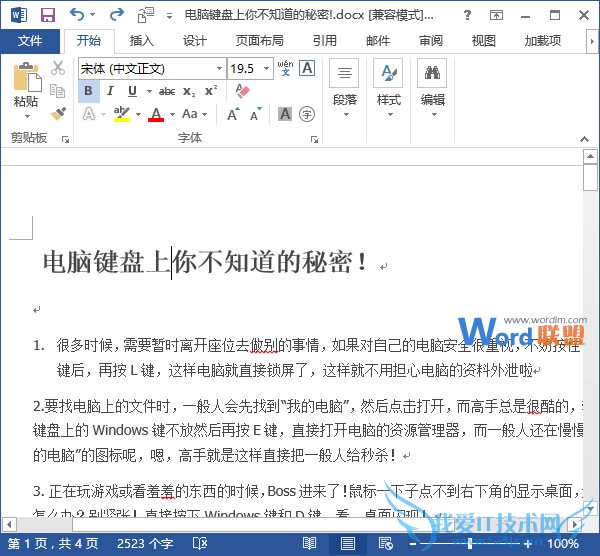Toggle Underline formatting
Viewport: 600px width, 556px height.
pyautogui.click(x=132, y=91)
